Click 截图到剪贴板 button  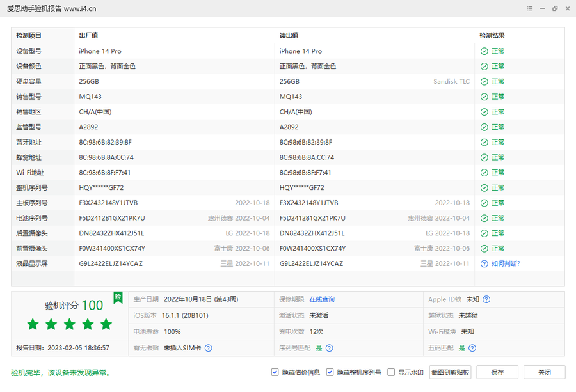point(450,372)
